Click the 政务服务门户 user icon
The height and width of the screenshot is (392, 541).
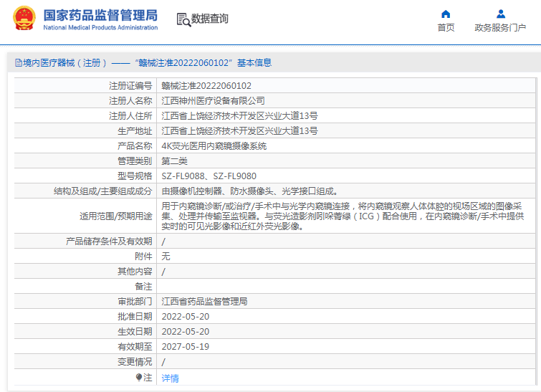pyautogui.click(x=501, y=14)
